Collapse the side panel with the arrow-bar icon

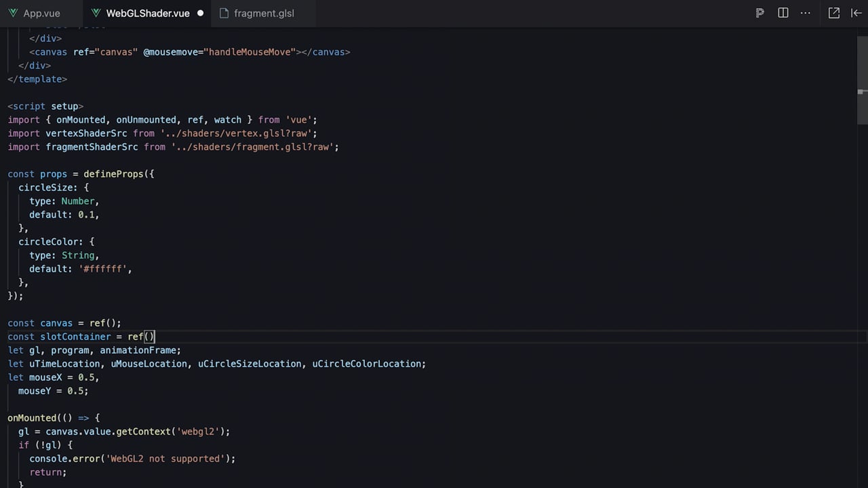click(x=856, y=13)
